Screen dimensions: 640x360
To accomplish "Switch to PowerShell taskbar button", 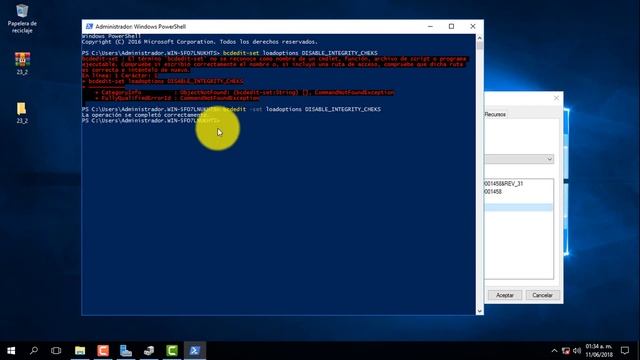I will [x=195, y=351].
